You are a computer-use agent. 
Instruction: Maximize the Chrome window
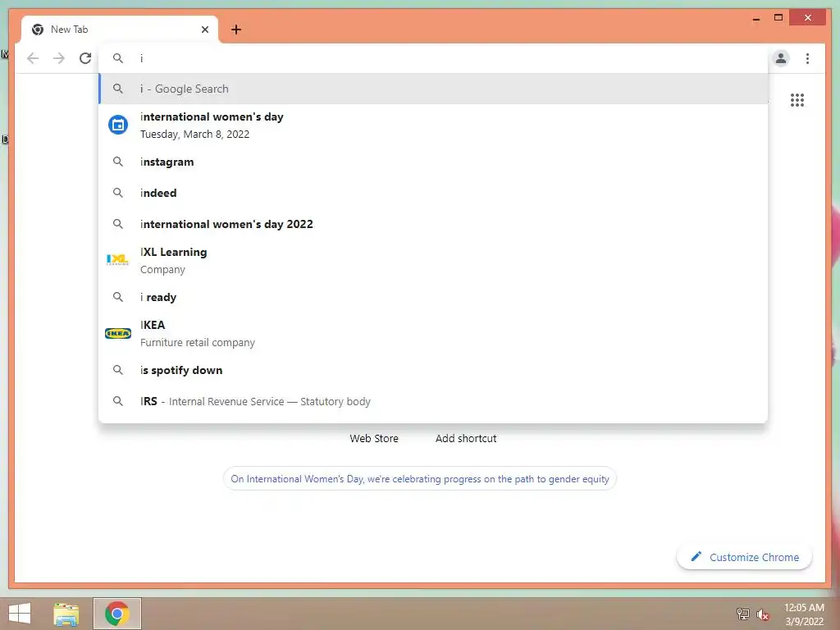point(778,18)
